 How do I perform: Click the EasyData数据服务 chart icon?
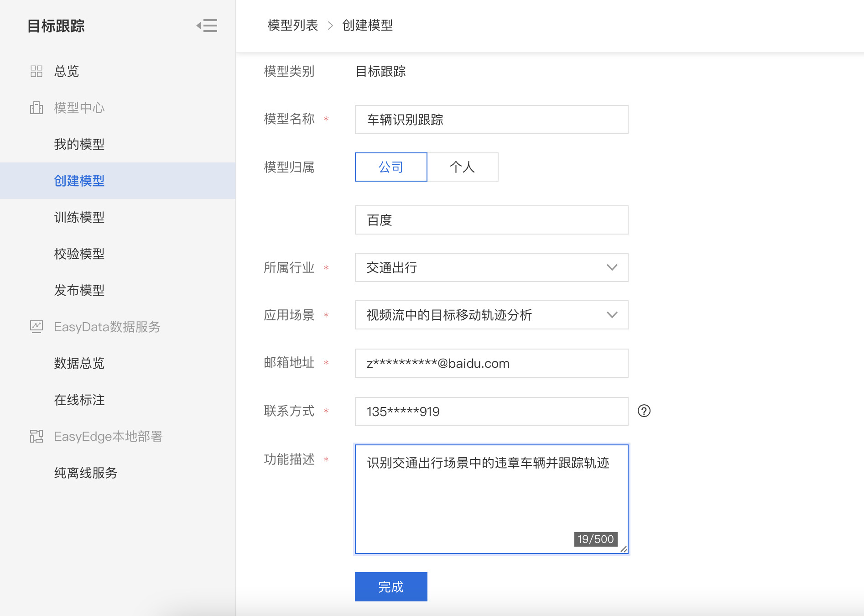click(36, 327)
